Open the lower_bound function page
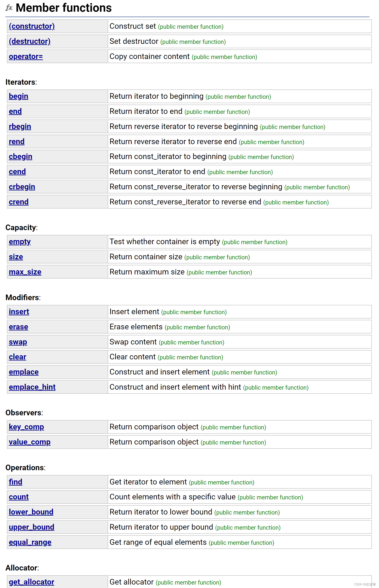This screenshot has height=588, width=379. tap(31, 512)
